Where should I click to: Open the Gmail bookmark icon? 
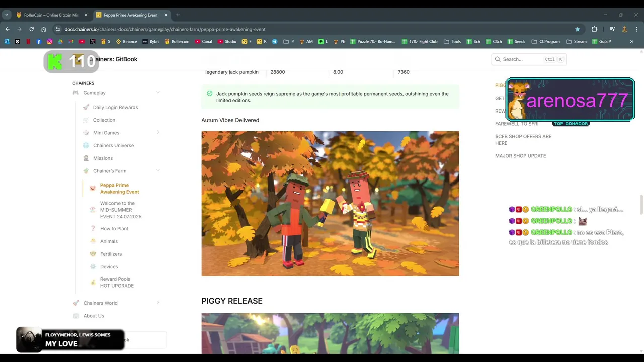[71, 42]
